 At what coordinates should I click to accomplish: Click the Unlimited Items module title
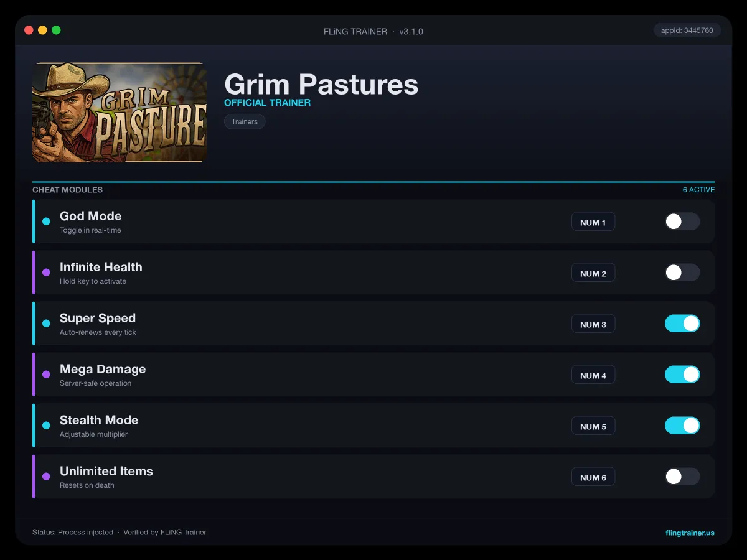(x=106, y=471)
